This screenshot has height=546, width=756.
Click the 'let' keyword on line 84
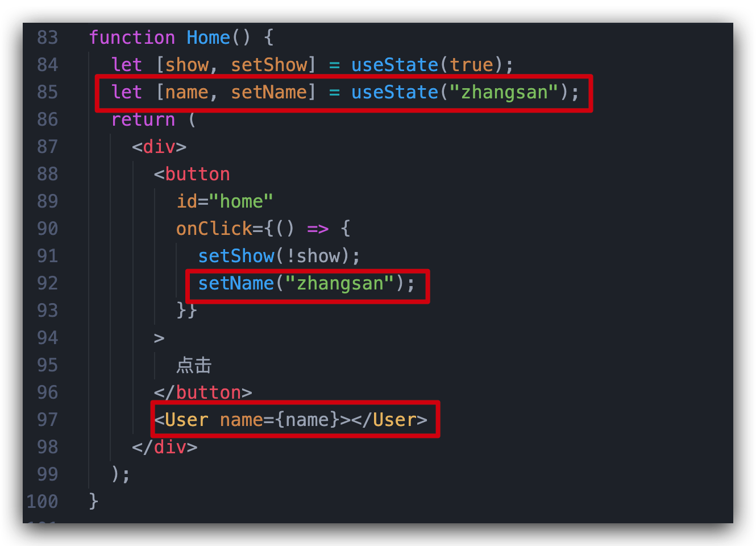pyautogui.click(x=126, y=65)
